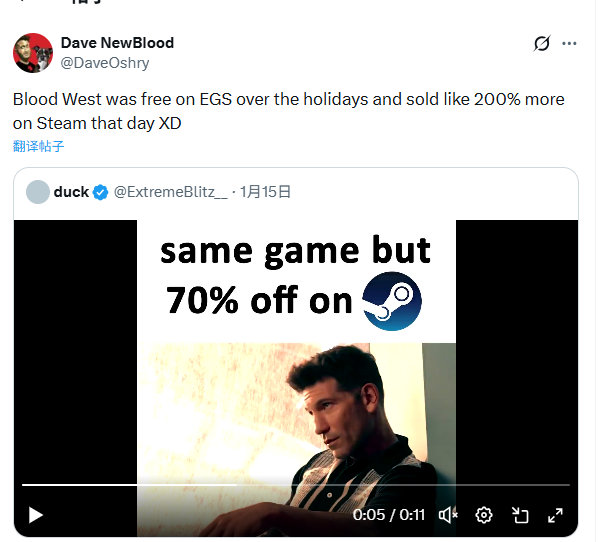The height and width of the screenshot is (542, 598).
Task: Unmute the video speaker icon
Action: pyautogui.click(x=448, y=515)
